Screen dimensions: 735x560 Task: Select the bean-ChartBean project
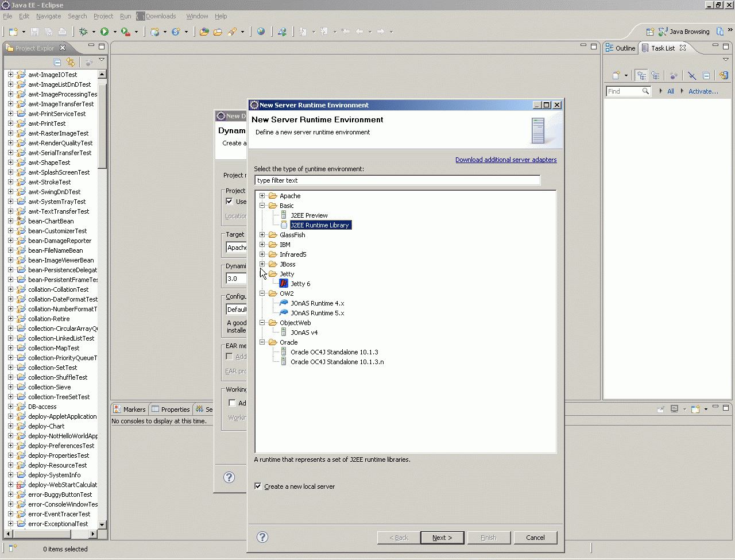point(51,221)
